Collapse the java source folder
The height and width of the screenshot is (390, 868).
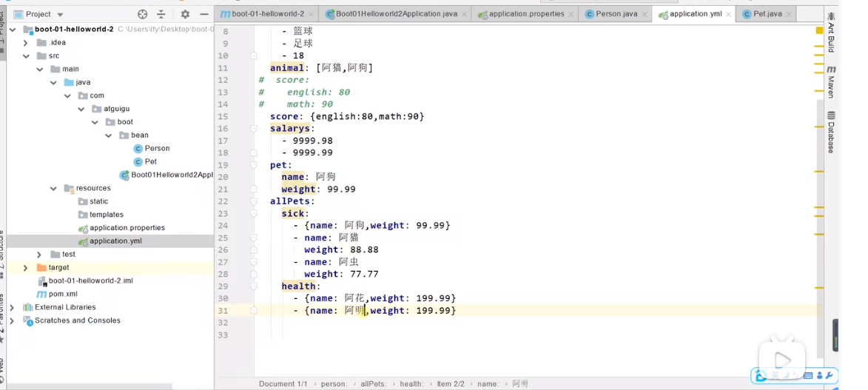[53, 83]
